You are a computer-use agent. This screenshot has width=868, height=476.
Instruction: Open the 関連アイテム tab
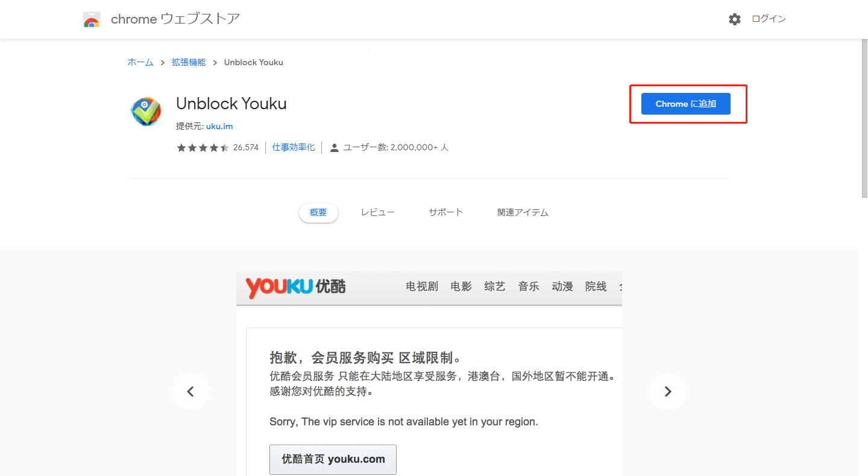pos(523,212)
